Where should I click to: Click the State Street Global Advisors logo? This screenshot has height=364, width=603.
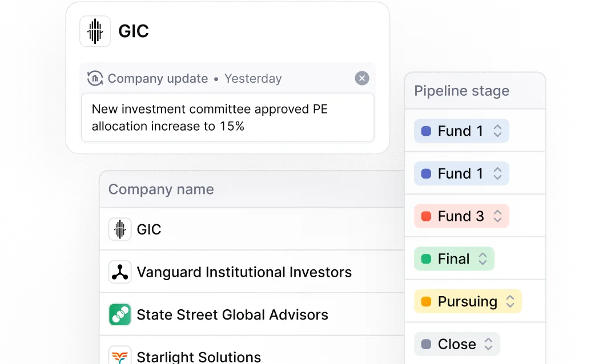[x=119, y=315]
